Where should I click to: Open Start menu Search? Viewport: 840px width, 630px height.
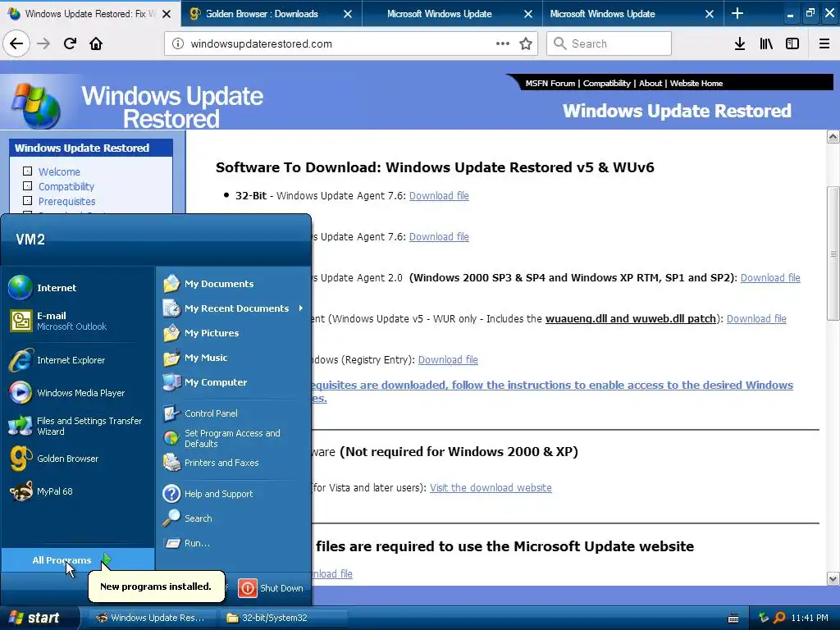tap(233, 518)
